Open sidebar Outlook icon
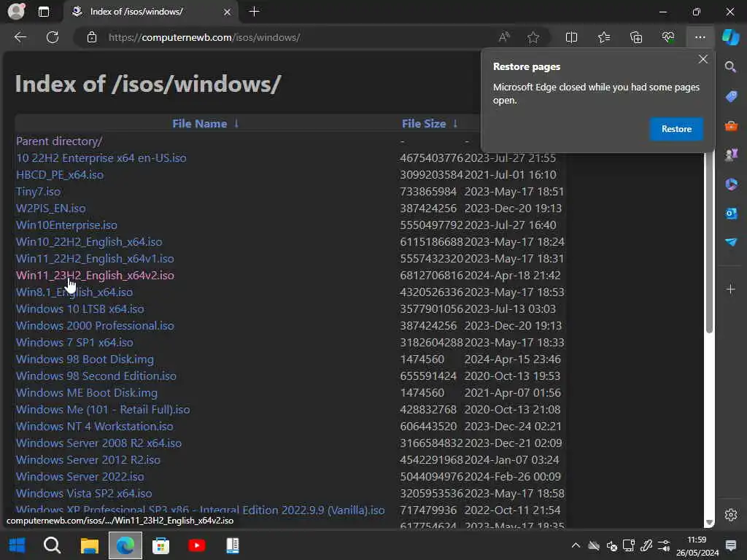 point(731,214)
